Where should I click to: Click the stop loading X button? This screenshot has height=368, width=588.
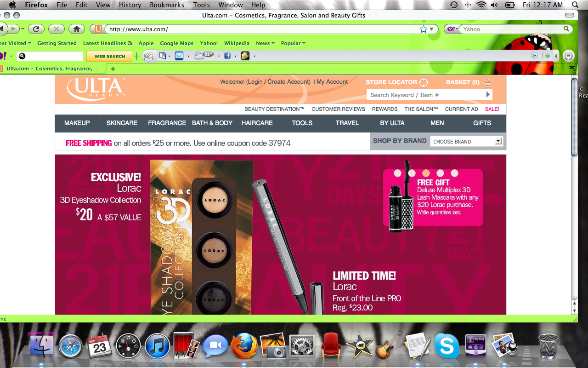point(56,29)
